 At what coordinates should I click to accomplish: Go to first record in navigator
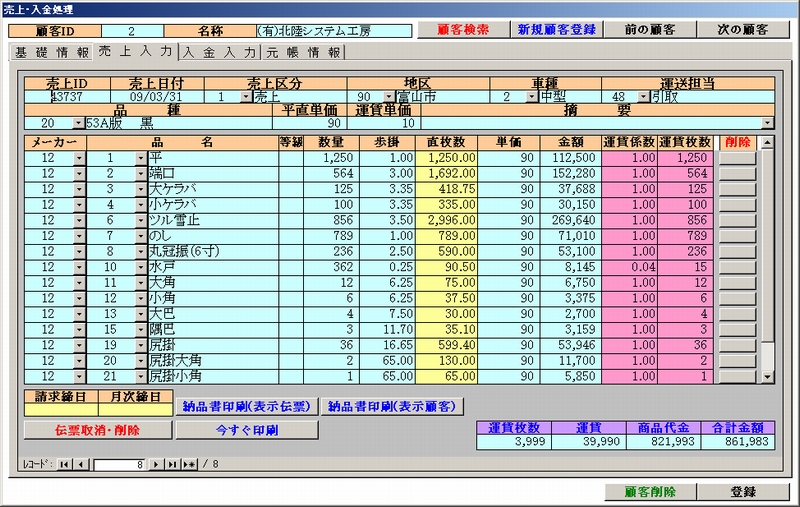65,465
